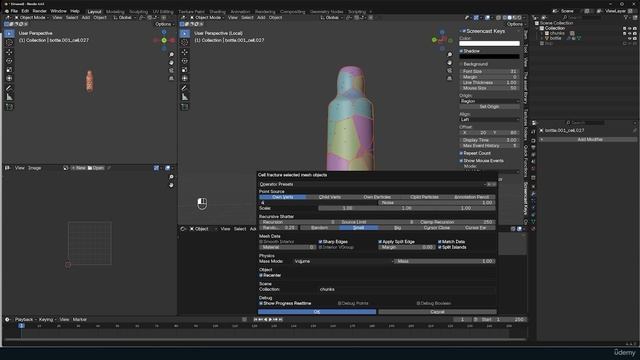Select the Cursor tool in the center viewport toolbar
Screen dimensions: 640x360
click(184, 42)
